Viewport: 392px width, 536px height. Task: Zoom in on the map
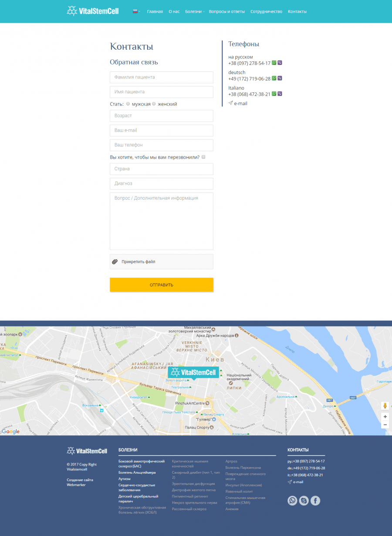point(385,417)
